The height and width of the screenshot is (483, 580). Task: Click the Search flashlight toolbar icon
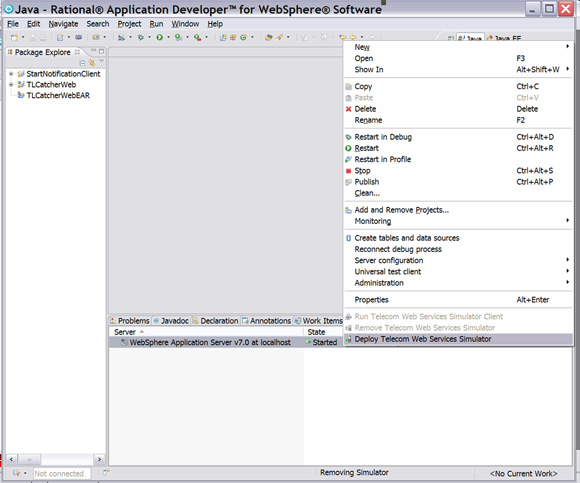pyautogui.click(x=279, y=37)
